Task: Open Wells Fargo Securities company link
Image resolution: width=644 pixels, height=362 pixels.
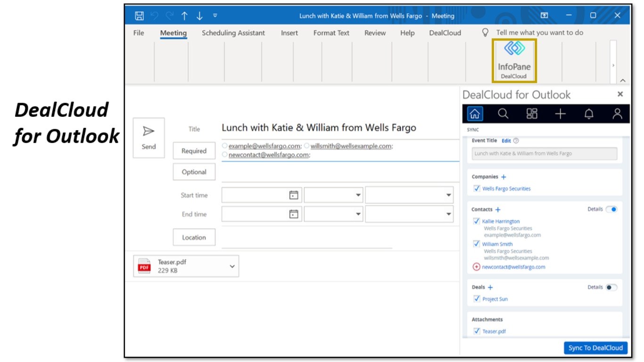Action: click(x=506, y=189)
